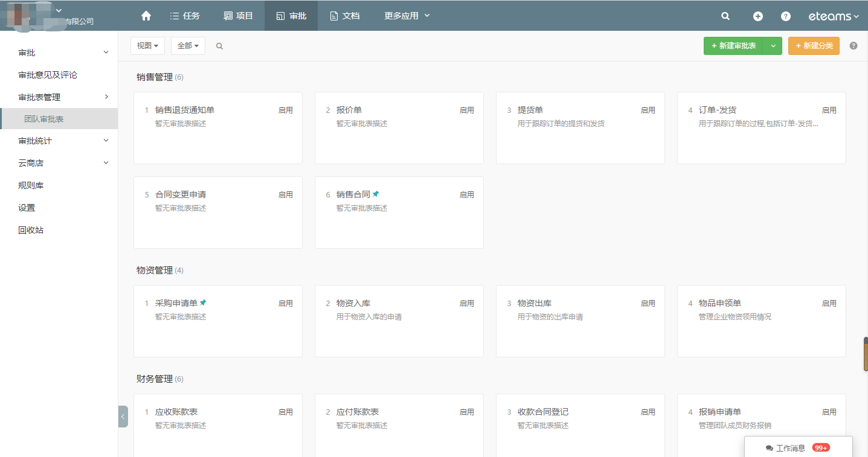Switch to the 审批 tab
Viewport: 868px width, 457px height.
(x=291, y=16)
